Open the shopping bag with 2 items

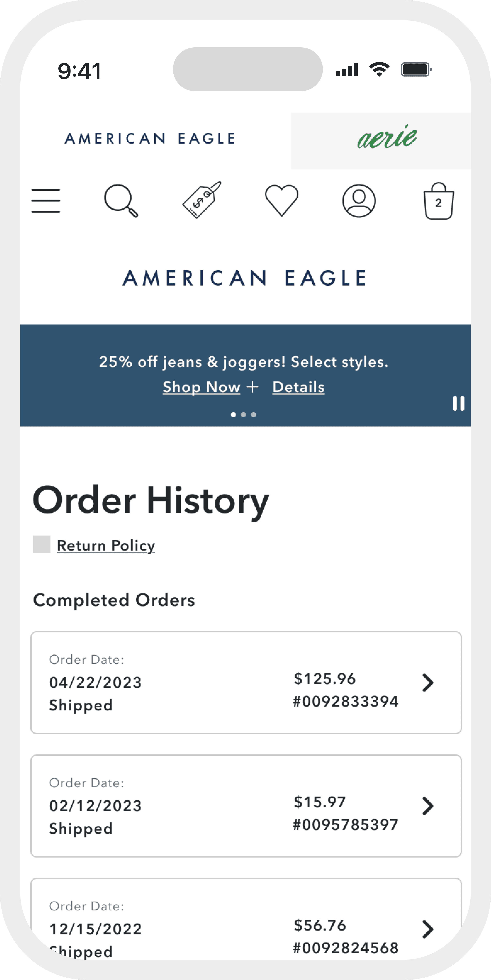439,201
